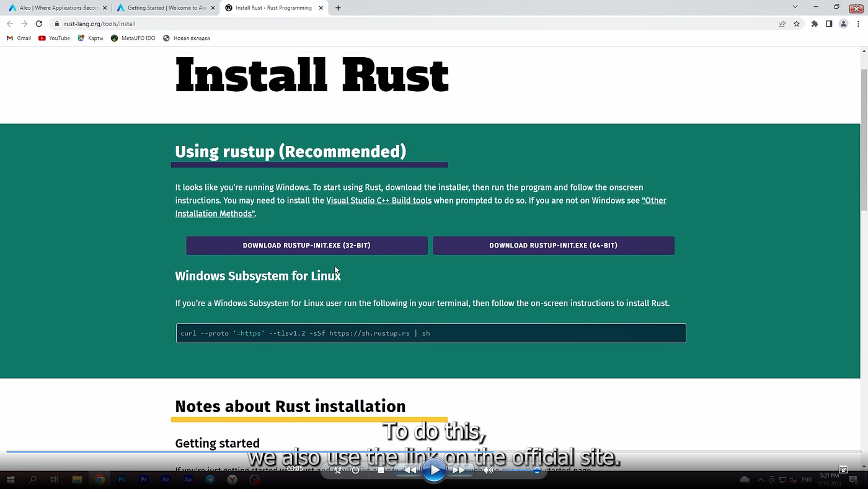Open a new browser tab
Screen dimensions: 868x489
pyautogui.click(x=338, y=8)
